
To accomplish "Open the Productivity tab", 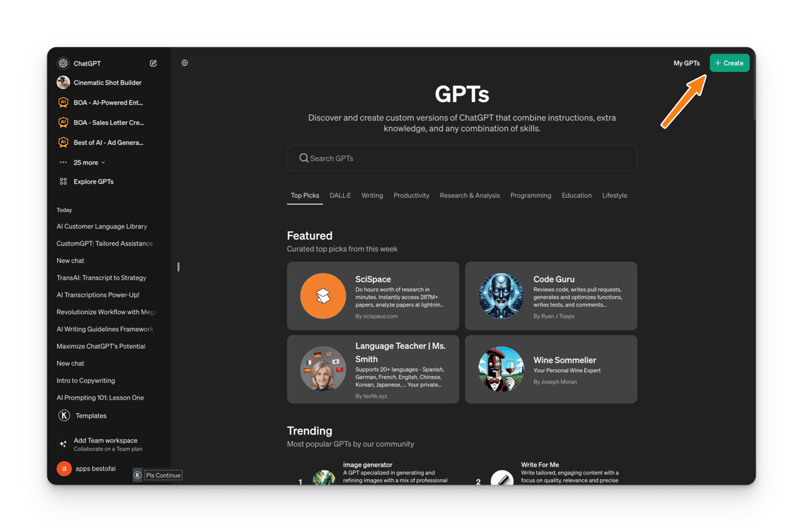I will click(x=411, y=196).
